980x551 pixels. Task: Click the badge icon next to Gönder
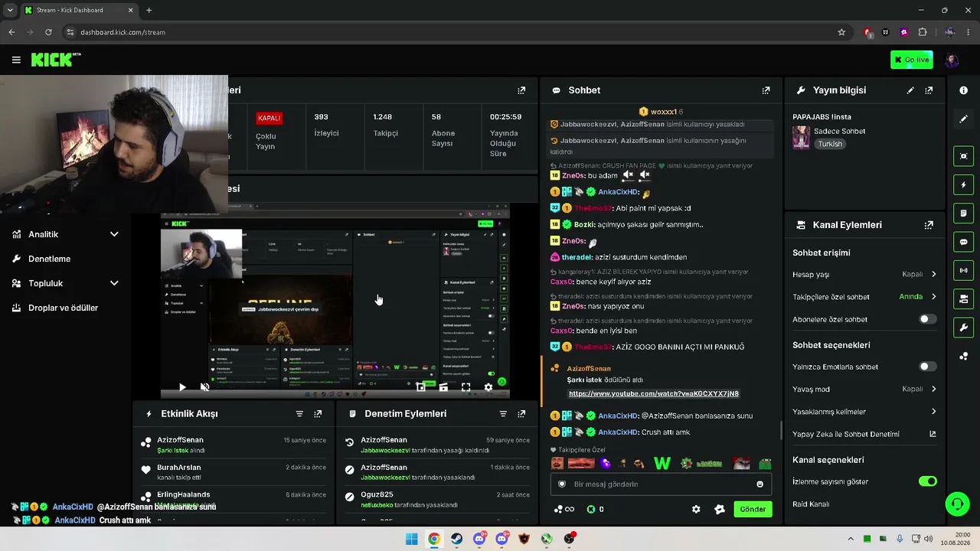click(720, 510)
